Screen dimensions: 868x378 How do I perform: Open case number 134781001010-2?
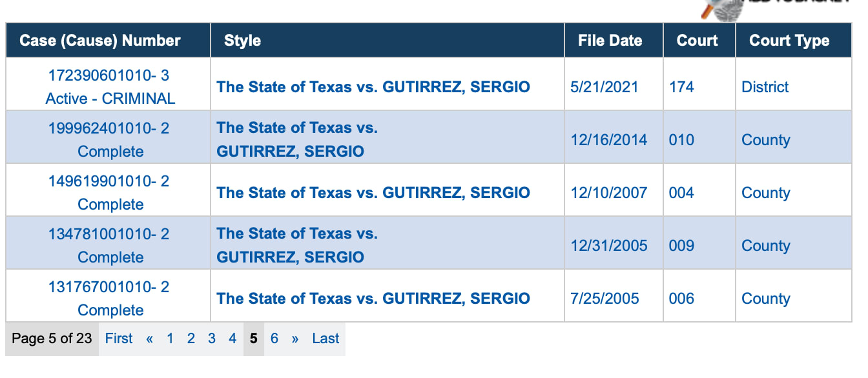[108, 235]
